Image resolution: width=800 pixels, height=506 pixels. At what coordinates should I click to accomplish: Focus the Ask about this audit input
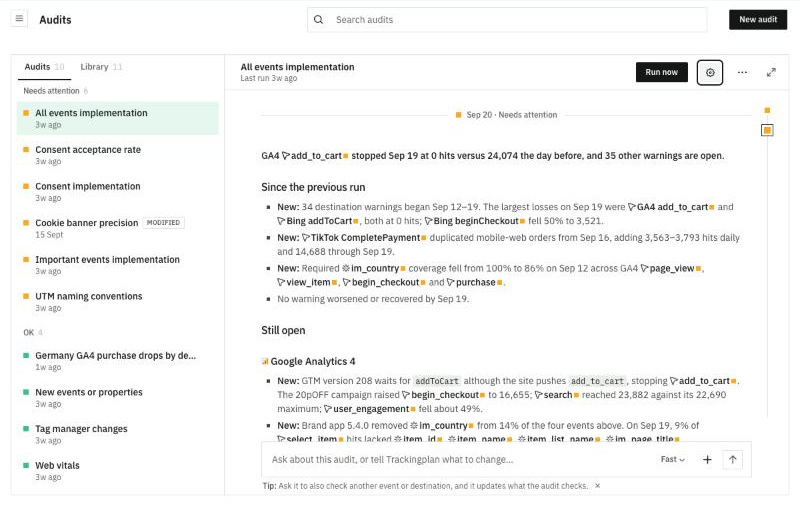(459, 460)
